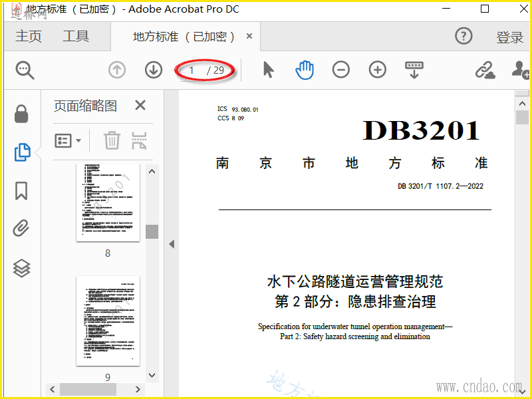Toggle the page thumbnails panel icon
The height and width of the screenshot is (399, 532).
tap(23, 152)
